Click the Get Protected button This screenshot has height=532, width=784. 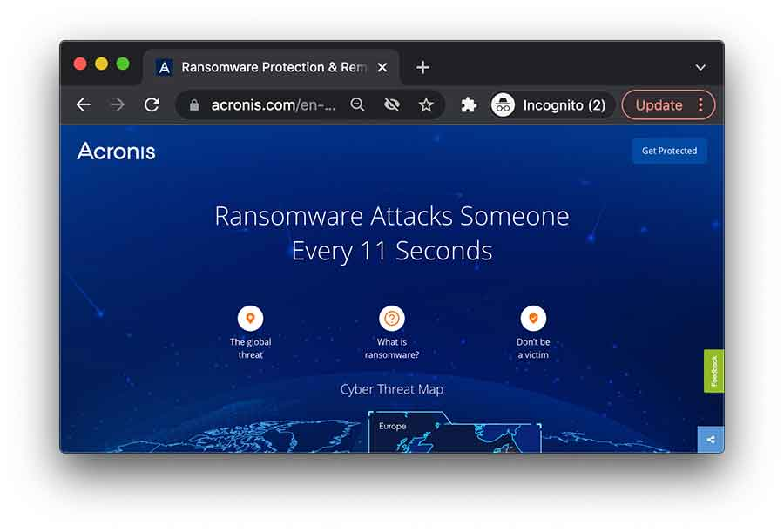point(669,151)
